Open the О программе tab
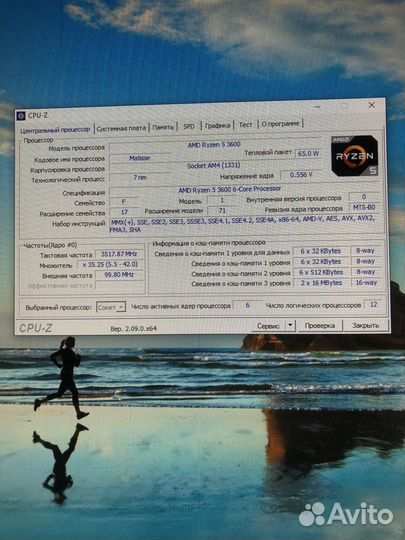The image size is (405, 540). pos(280,124)
